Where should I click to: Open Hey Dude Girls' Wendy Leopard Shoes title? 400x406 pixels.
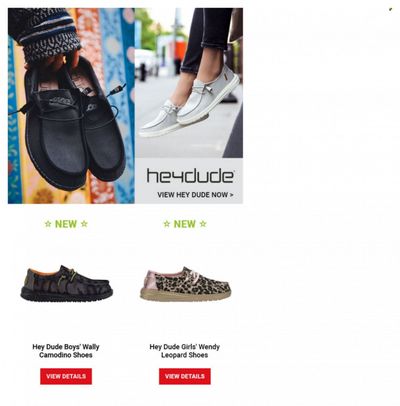(185, 351)
